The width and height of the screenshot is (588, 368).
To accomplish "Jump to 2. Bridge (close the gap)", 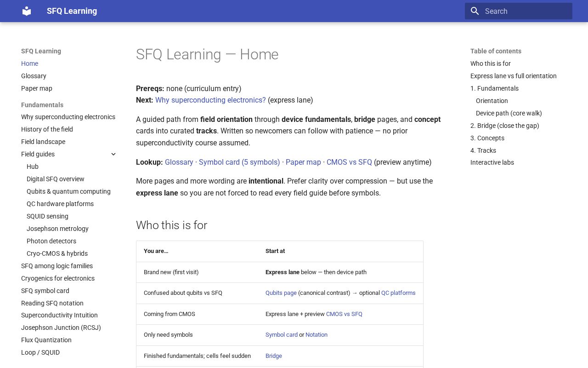I will click(x=505, y=126).
